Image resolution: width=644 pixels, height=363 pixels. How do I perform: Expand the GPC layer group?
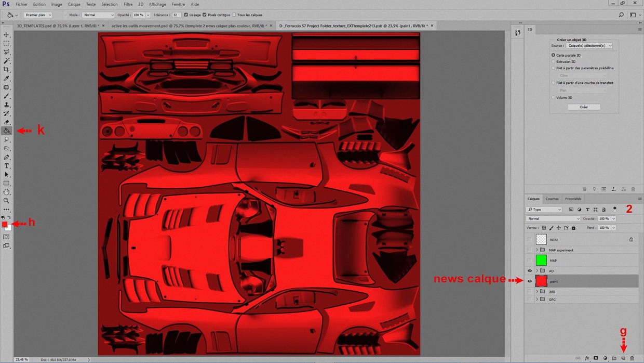point(537,300)
